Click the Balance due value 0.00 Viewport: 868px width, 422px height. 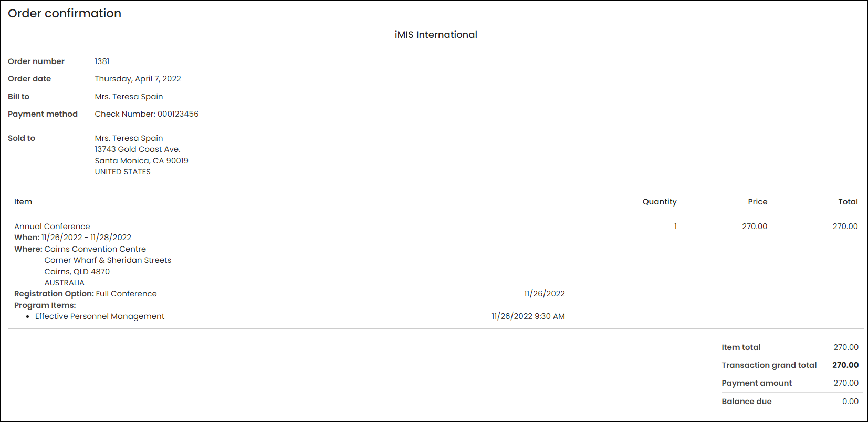click(850, 402)
